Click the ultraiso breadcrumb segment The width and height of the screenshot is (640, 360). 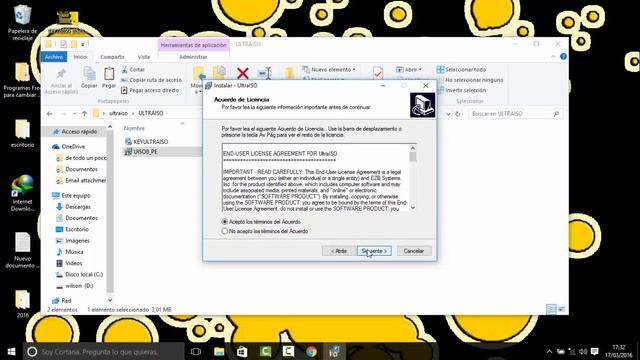118,113
